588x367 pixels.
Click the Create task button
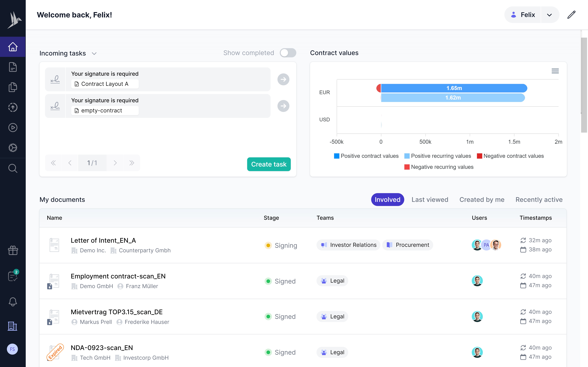(269, 164)
